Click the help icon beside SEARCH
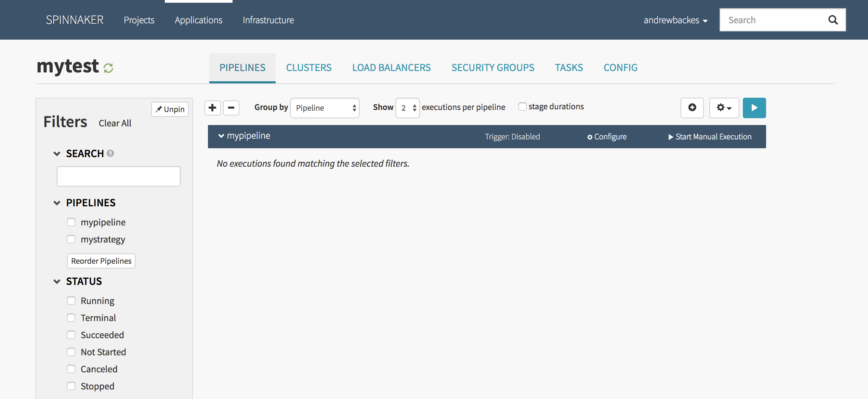This screenshot has width=868, height=399. click(110, 153)
